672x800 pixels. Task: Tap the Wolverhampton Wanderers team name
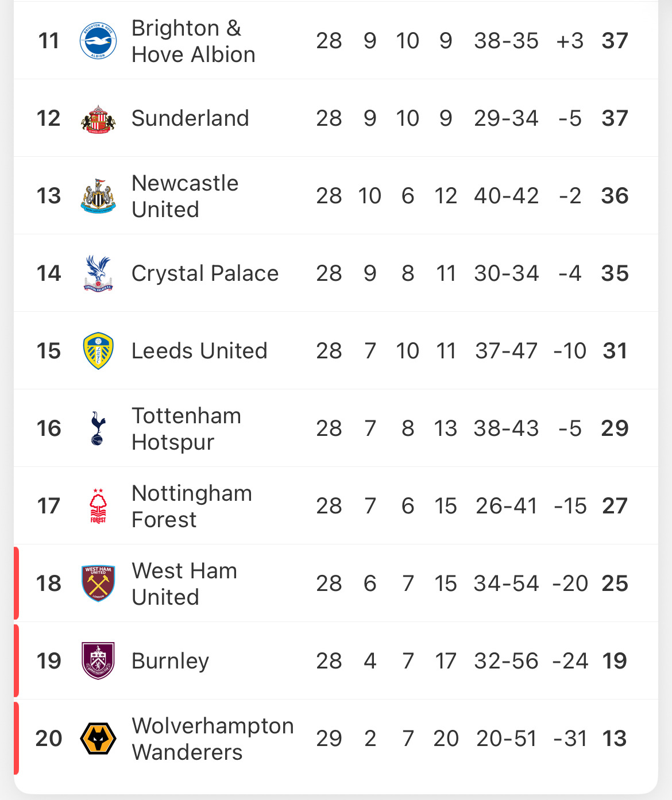[x=213, y=739]
